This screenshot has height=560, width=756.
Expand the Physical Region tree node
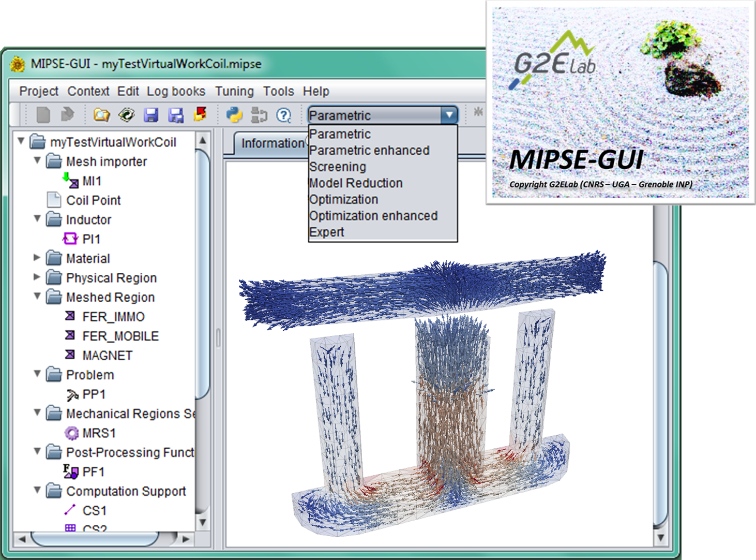click(x=37, y=277)
